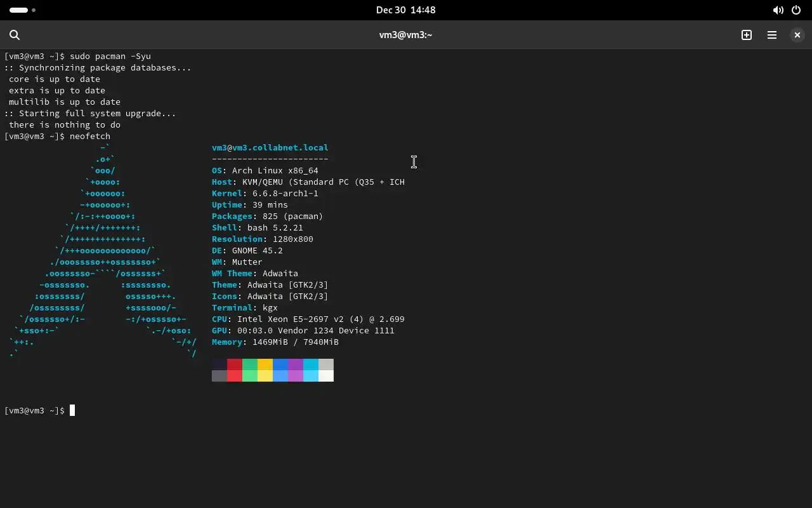
Task: Open the hamburger main menu
Action: [x=772, y=35]
